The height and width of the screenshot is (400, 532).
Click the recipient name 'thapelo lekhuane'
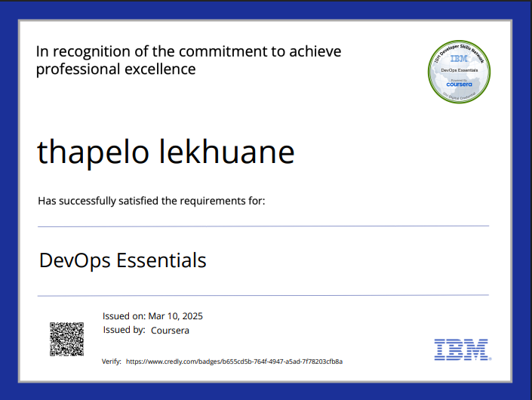[165, 152]
